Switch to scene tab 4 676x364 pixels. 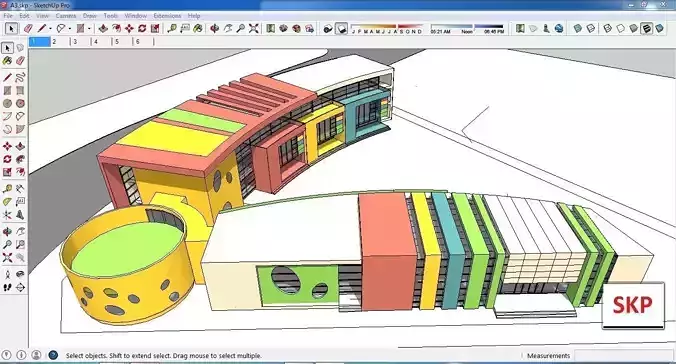point(101,42)
